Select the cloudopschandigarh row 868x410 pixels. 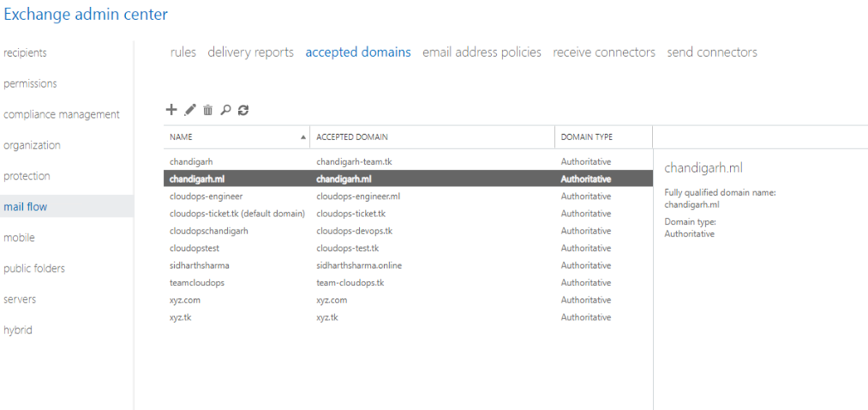coord(408,231)
